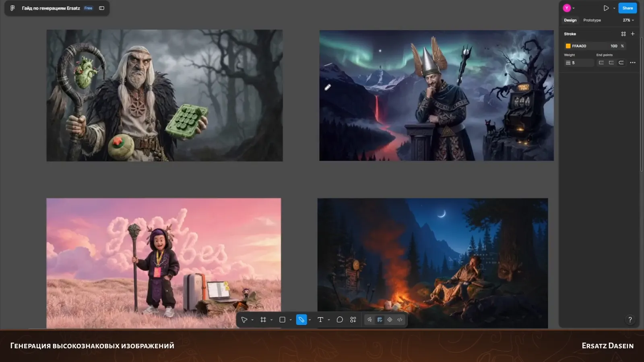
Task: Toggle the left sidebar panel
Action: (x=101, y=8)
